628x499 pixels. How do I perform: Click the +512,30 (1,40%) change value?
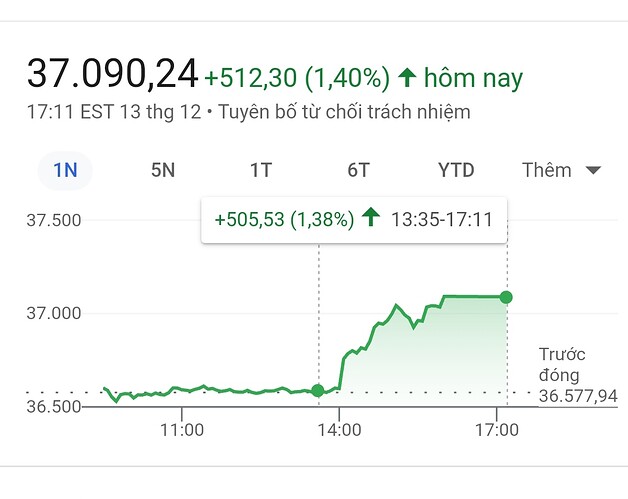(x=296, y=77)
